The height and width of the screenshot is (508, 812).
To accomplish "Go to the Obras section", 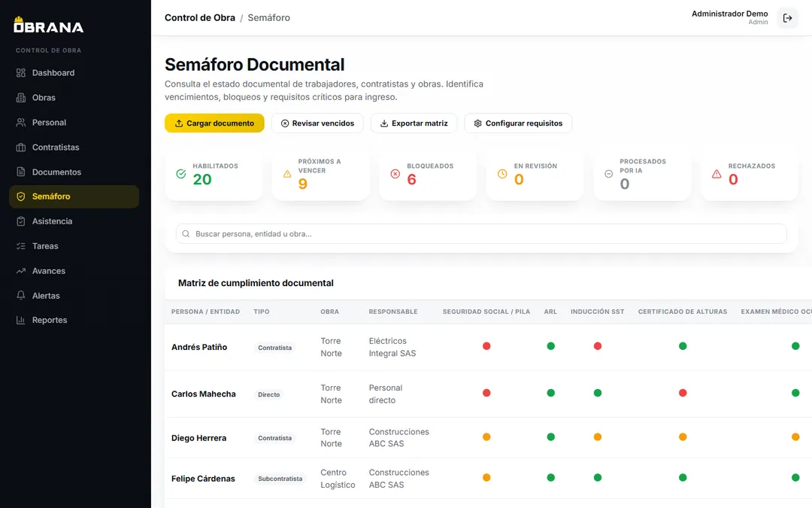I will 74,97.
